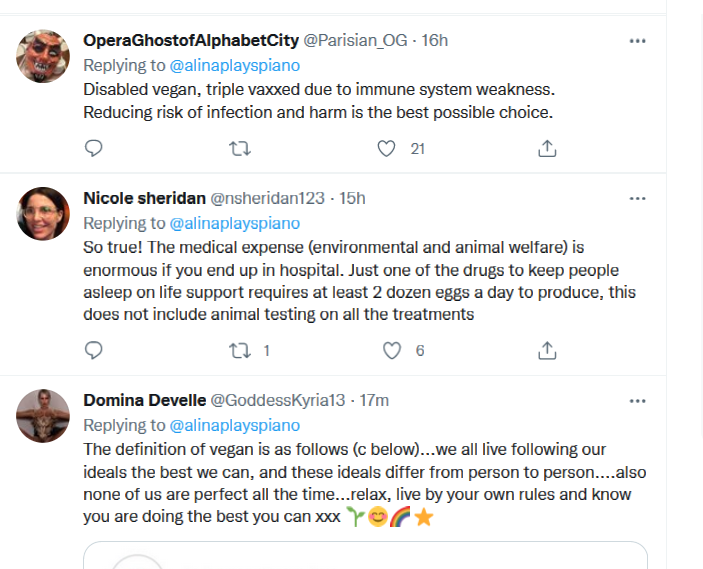Open the @alinaplayspiano mention in Nicole's reply
This screenshot has width=703, height=569.
235,223
